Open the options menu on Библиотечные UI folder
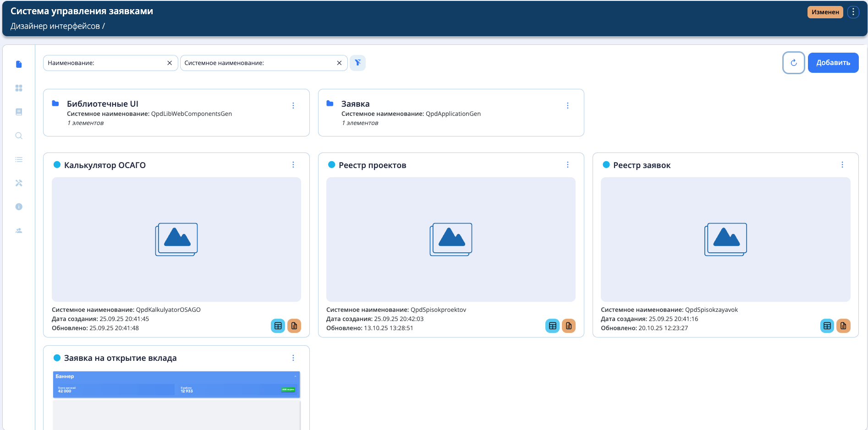 [293, 105]
